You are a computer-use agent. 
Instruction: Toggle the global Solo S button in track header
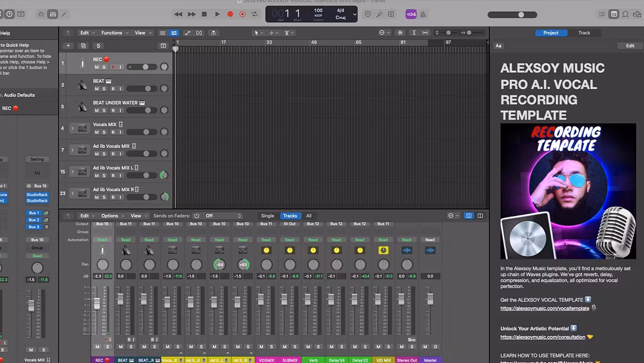pos(98,45)
